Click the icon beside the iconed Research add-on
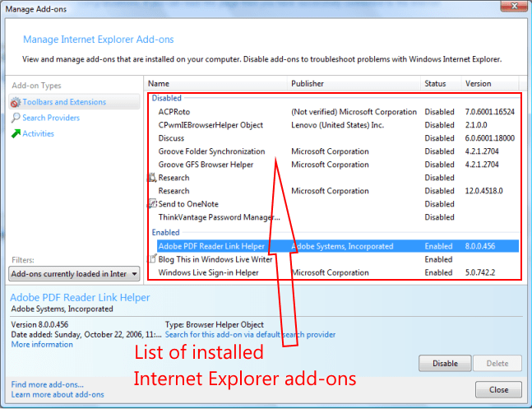 coord(152,178)
